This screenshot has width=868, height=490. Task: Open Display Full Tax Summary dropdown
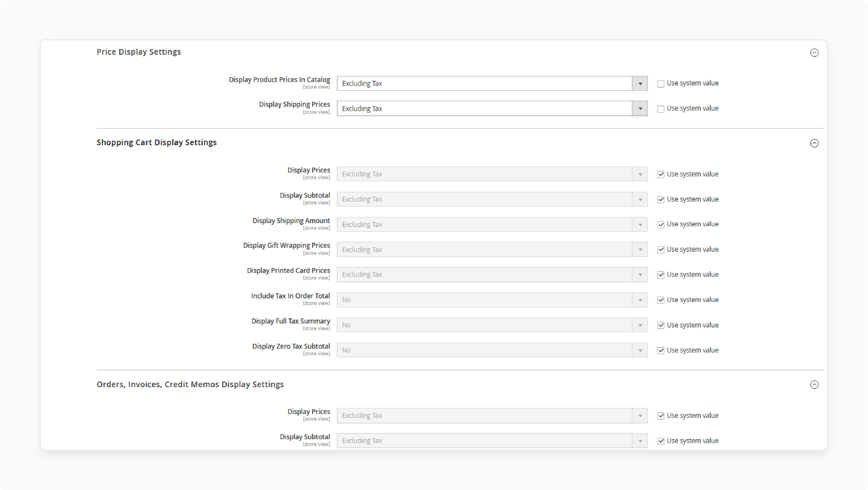[492, 325]
